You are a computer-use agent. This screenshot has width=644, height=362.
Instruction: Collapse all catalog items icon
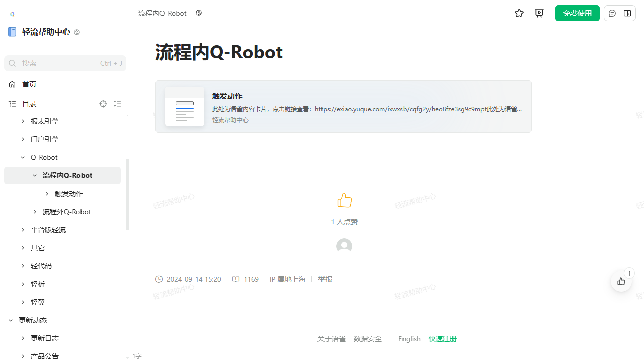[117, 104]
